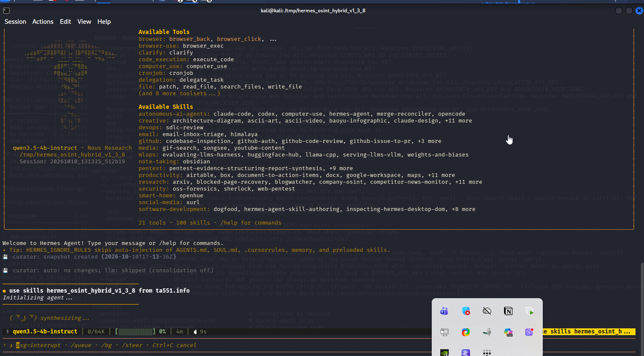
Task: Open the Notion tray icon
Action: pos(508,311)
